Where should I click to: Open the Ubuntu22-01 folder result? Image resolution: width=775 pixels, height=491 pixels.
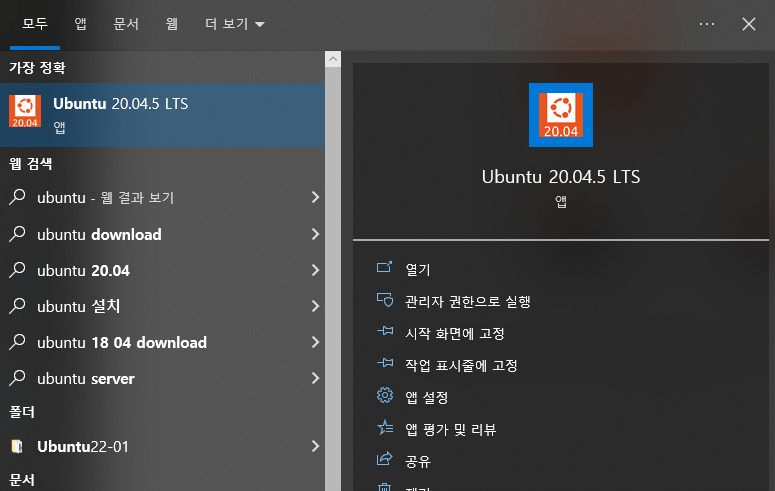click(x=162, y=446)
